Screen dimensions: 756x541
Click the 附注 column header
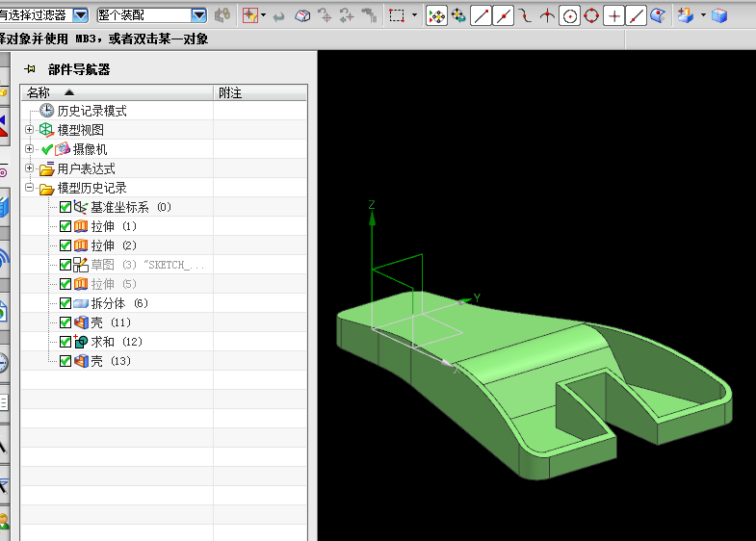231,92
